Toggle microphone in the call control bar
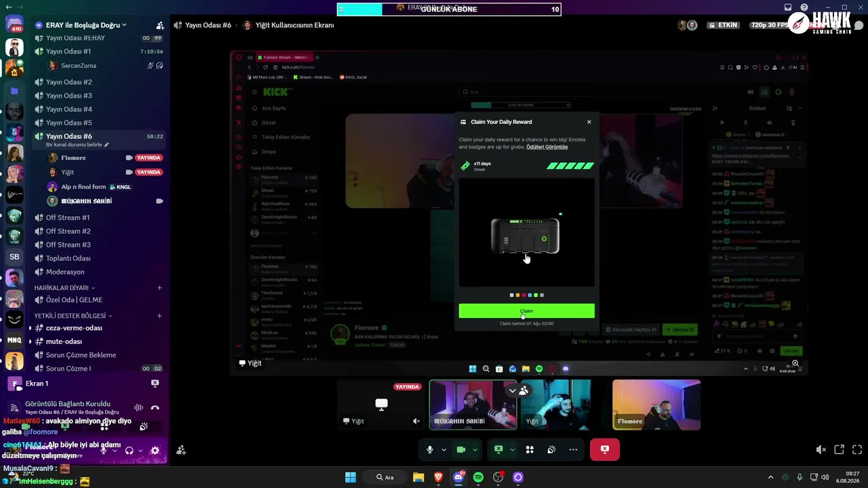 [x=430, y=449]
